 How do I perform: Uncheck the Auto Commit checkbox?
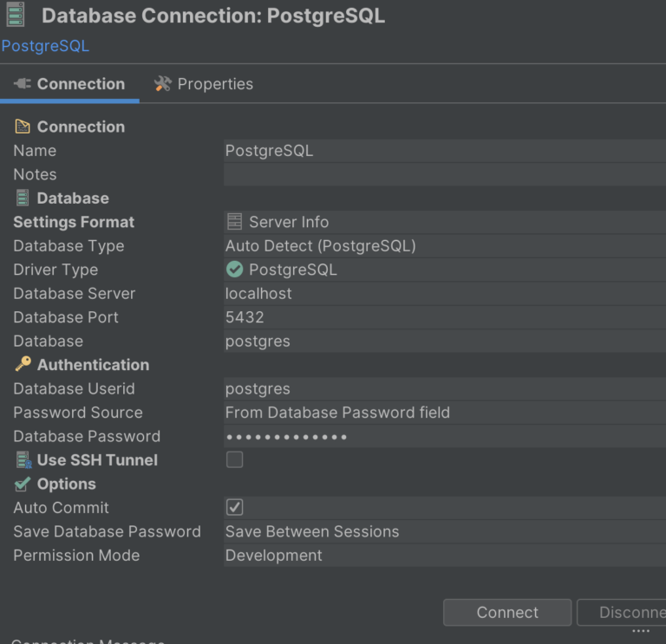click(x=235, y=508)
